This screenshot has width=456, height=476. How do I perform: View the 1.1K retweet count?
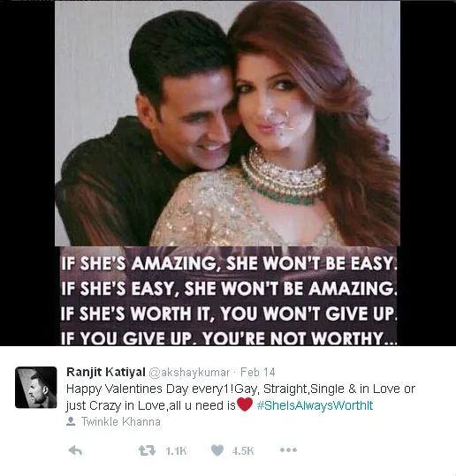176,450
